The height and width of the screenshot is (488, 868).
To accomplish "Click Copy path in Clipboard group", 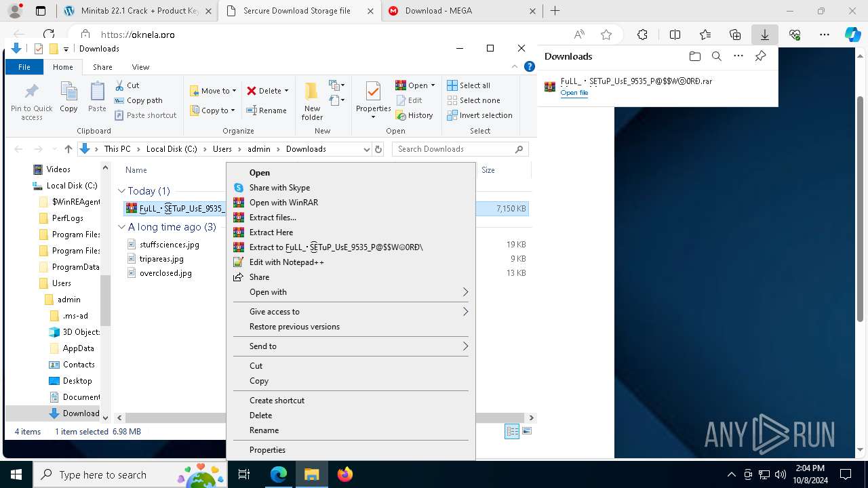I will (x=139, y=100).
